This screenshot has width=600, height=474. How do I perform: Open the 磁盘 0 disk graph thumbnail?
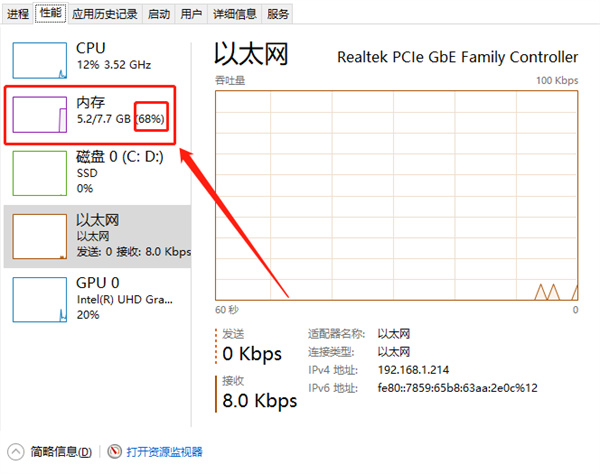point(39,174)
